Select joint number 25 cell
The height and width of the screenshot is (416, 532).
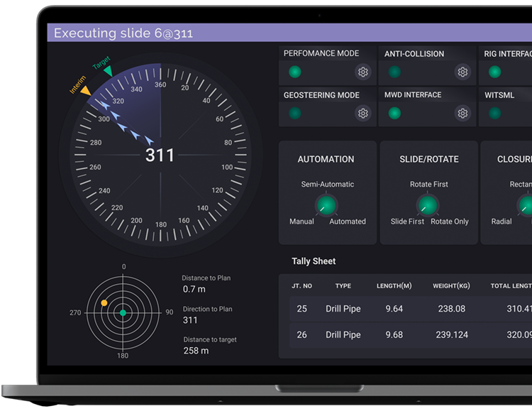click(301, 309)
